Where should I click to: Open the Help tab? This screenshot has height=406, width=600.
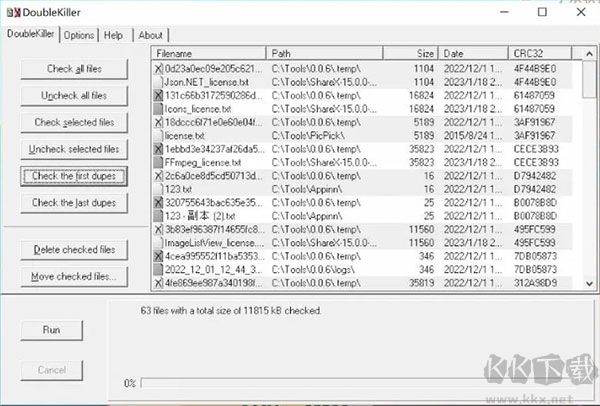point(116,35)
